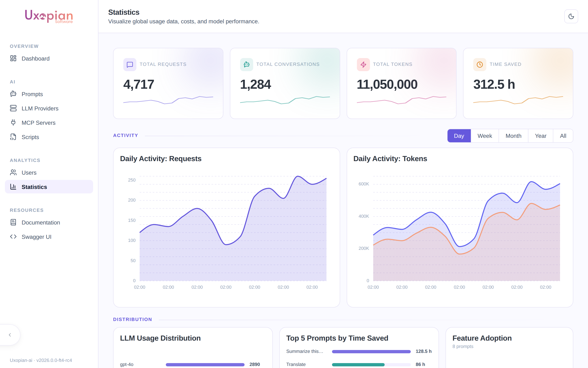Click the DISTRIBUTION section label
This screenshot has height=368, width=588.
[x=133, y=319]
